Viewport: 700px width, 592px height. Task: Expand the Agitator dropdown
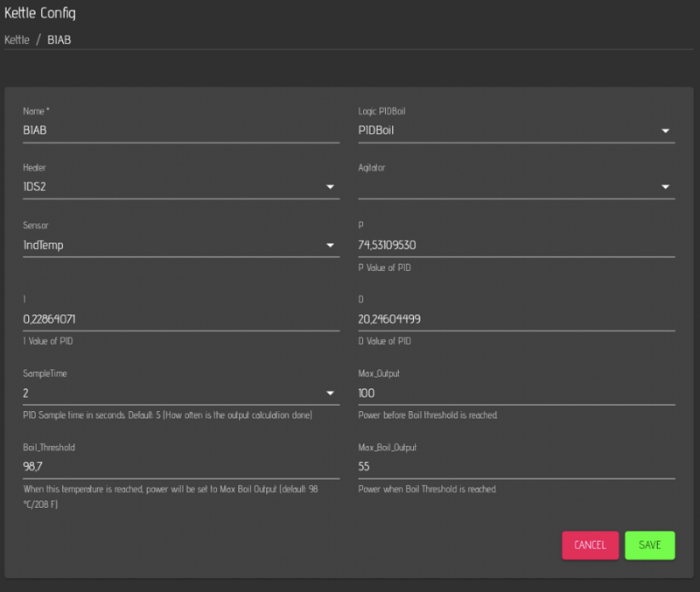pyautogui.click(x=665, y=187)
